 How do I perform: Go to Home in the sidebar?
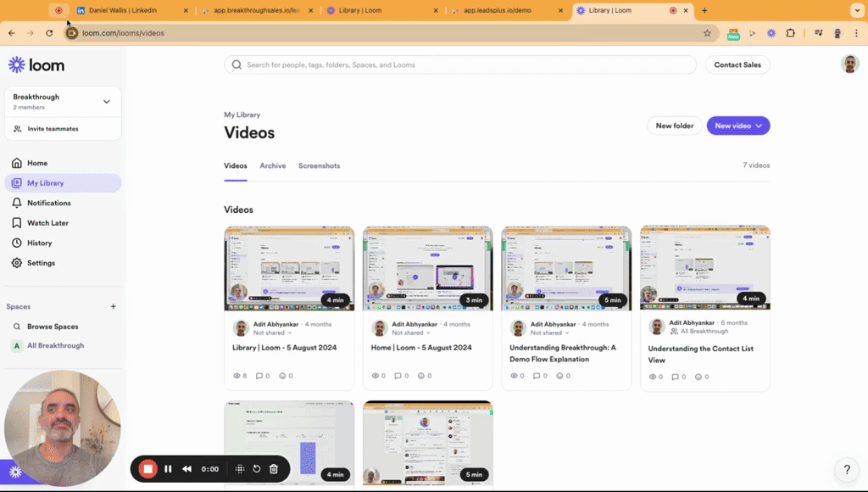click(x=63, y=163)
